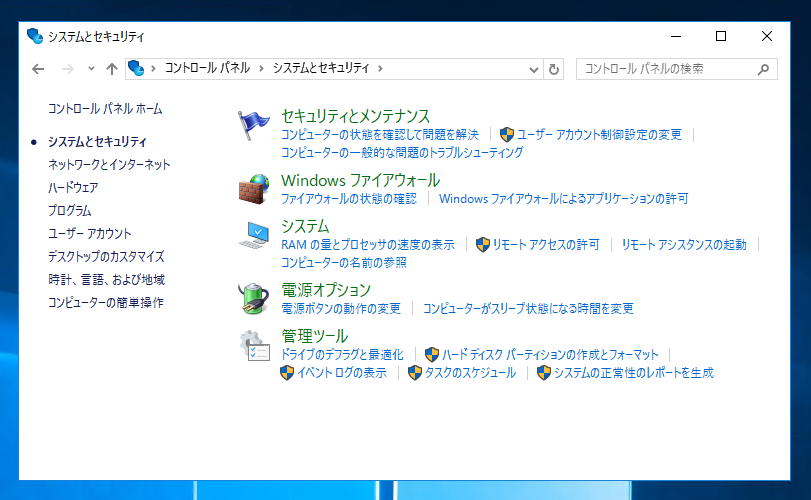Open タスクのスケジュール link

pos(470,373)
